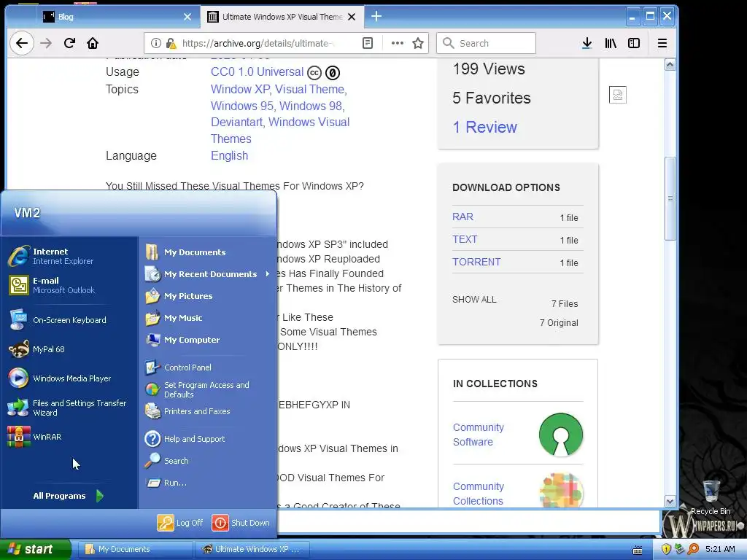
Task: Click the Community Software green logo thumbnail
Action: pos(561,435)
